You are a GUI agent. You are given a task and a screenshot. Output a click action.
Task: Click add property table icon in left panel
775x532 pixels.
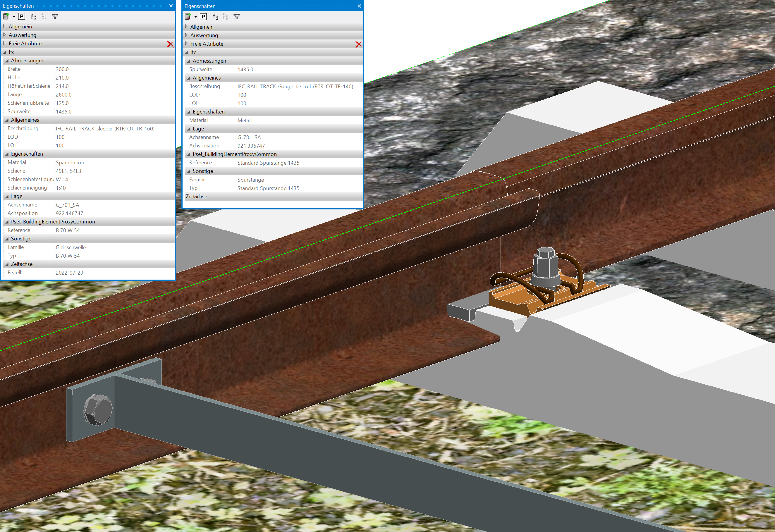(6, 16)
